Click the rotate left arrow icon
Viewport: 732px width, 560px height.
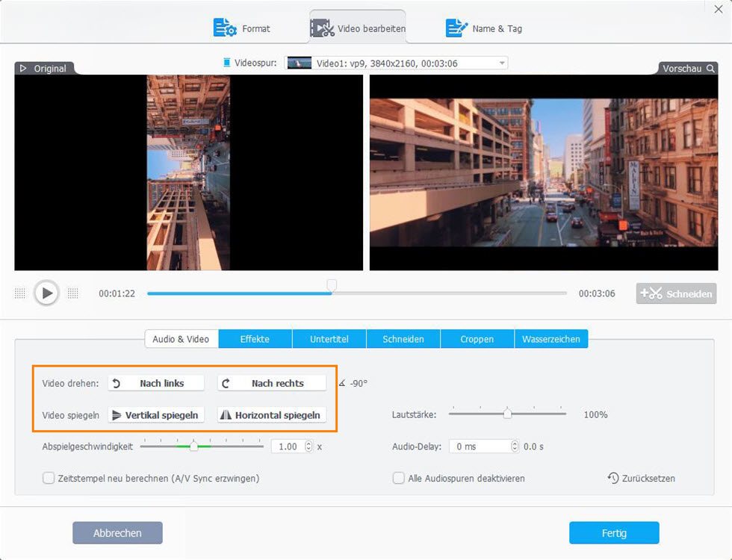pyautogui.click(x=117, y=383)
